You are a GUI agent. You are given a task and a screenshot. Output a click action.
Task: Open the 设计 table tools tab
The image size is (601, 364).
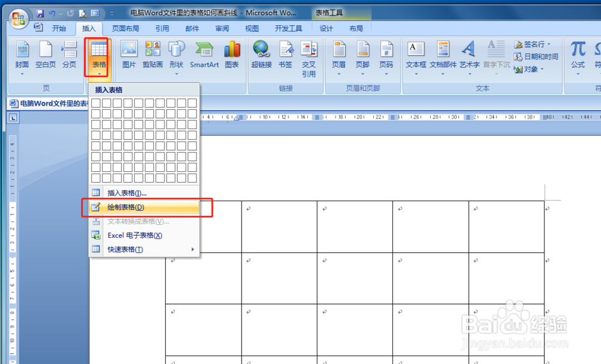[x=326, y=28]
